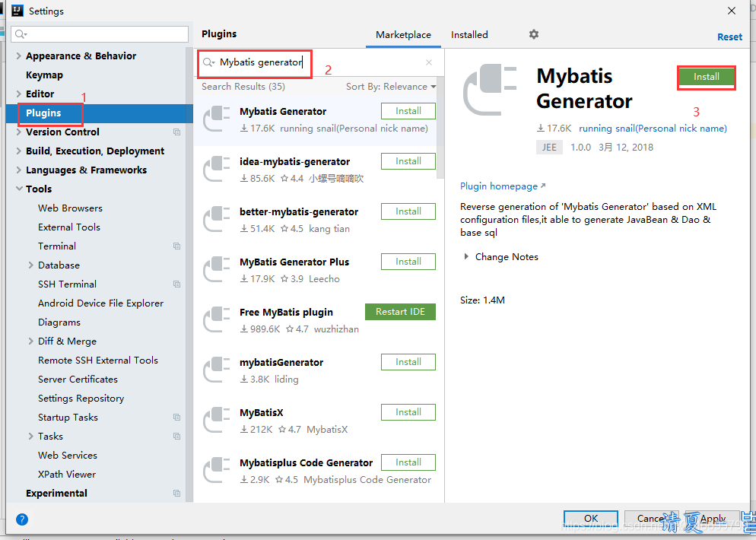
Task: Click the MyBatis Generator Plus plugin icon
Action: pos(217,269)
